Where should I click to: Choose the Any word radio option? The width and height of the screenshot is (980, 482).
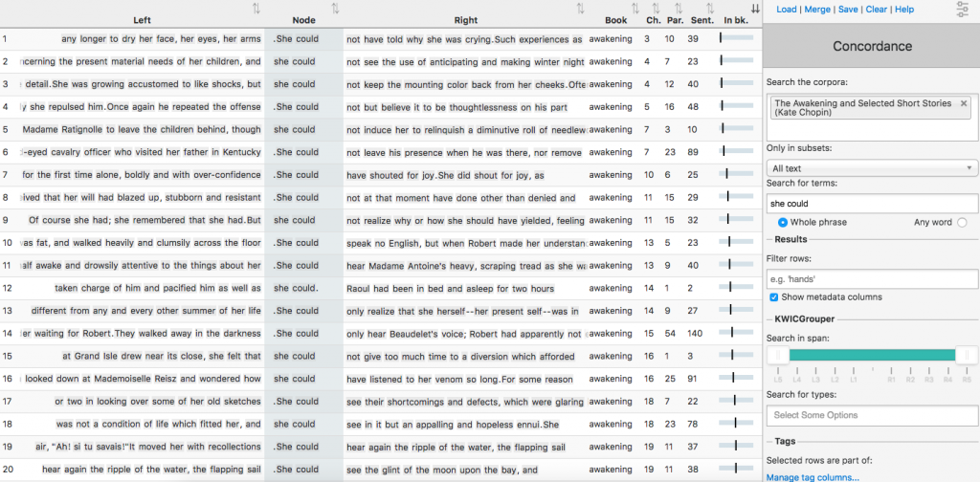[962, 222]
